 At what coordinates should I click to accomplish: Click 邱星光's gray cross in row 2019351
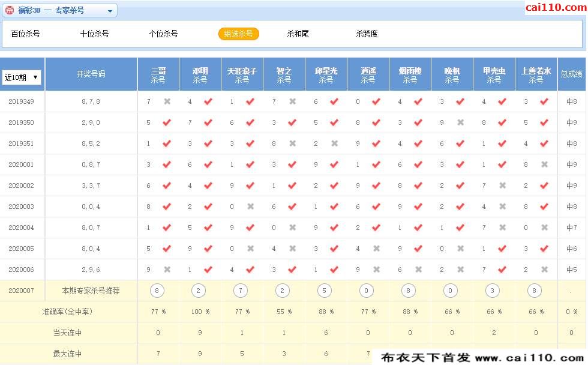pyautogui.click(x=335, y=143)
